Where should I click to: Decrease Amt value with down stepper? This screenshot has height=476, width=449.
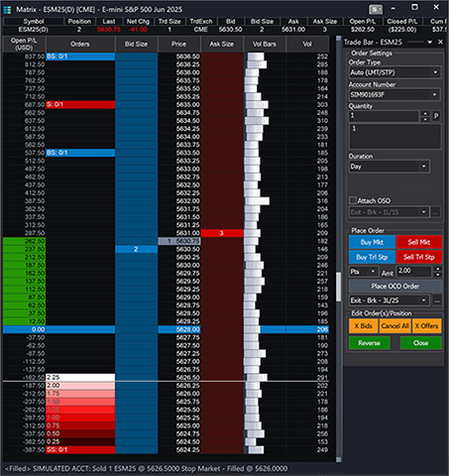pos(438,274)
